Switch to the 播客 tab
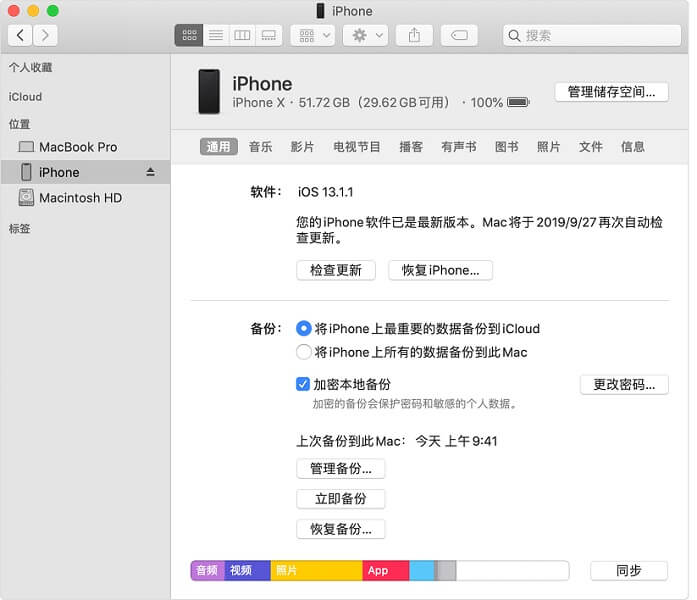The height and width of the screenshot is (600, 697). tap(411, 147)
